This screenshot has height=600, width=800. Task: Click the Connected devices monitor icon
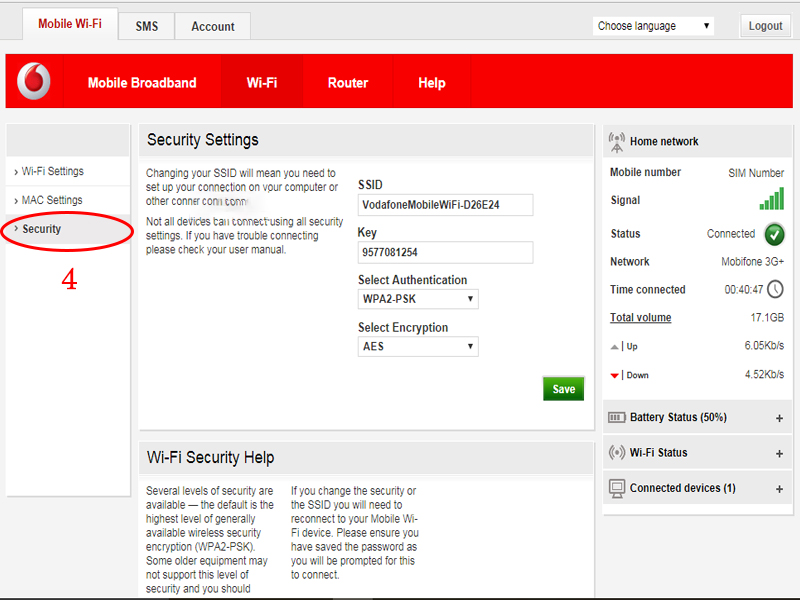coord(617,488)
